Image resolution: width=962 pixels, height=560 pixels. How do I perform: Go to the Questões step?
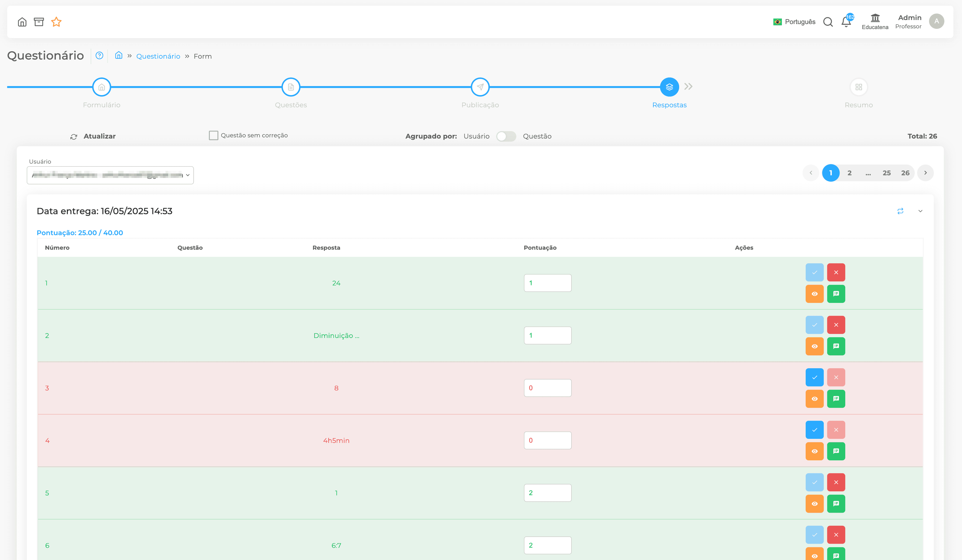(x=291, y=87)
